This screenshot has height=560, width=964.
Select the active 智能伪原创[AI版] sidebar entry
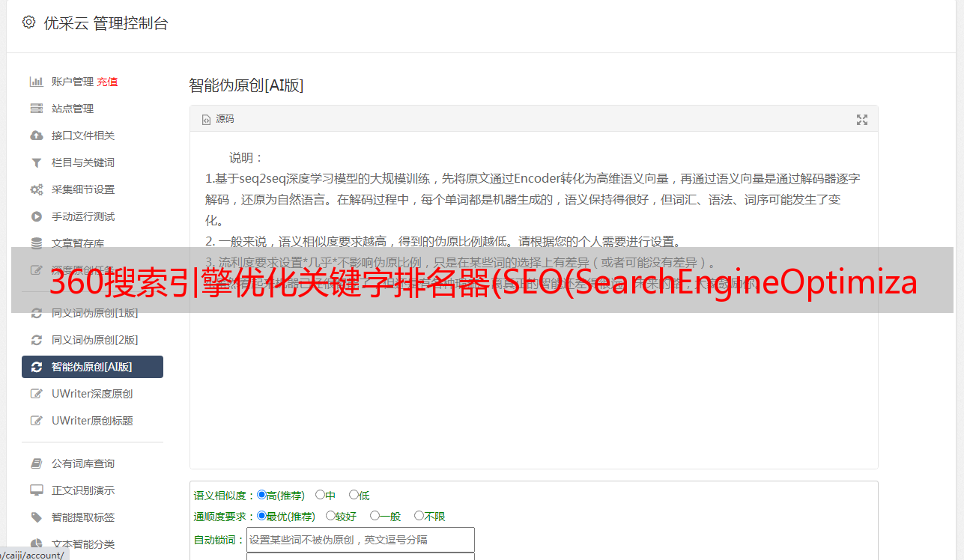(92, 367)
